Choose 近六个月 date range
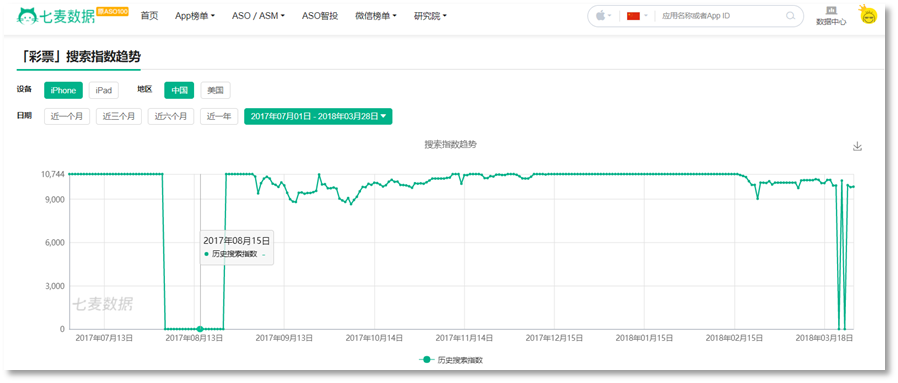The width and height of the screenshot is (898, 383). pos(171,117)
